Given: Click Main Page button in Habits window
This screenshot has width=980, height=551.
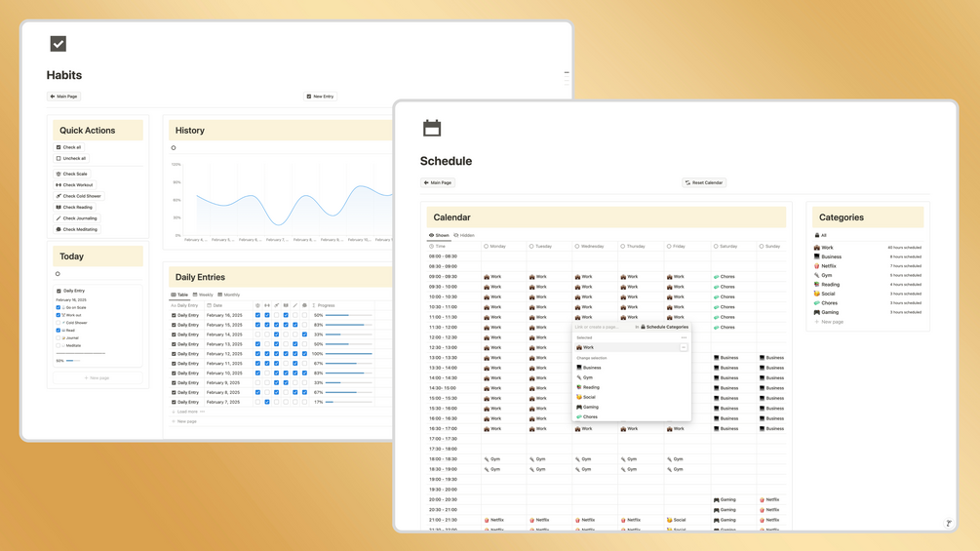Looking at the screenshot, I should tap(63, 97).
